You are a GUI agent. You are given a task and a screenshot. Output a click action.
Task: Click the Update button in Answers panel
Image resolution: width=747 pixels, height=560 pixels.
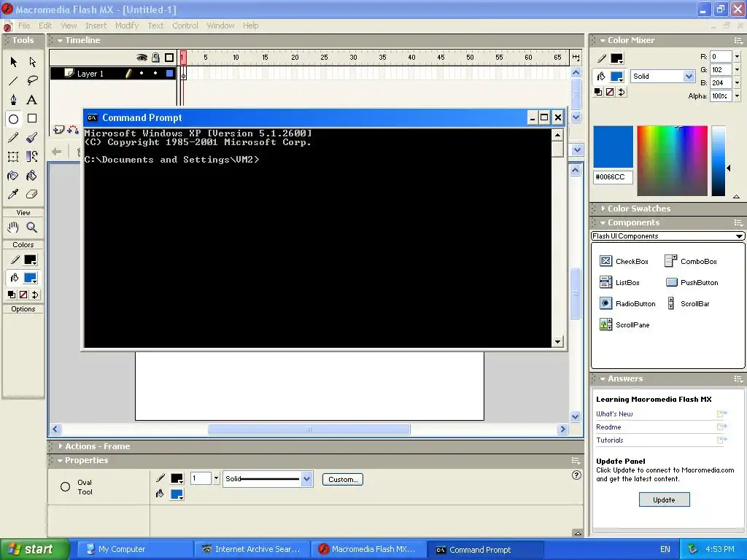click(664, 499)
